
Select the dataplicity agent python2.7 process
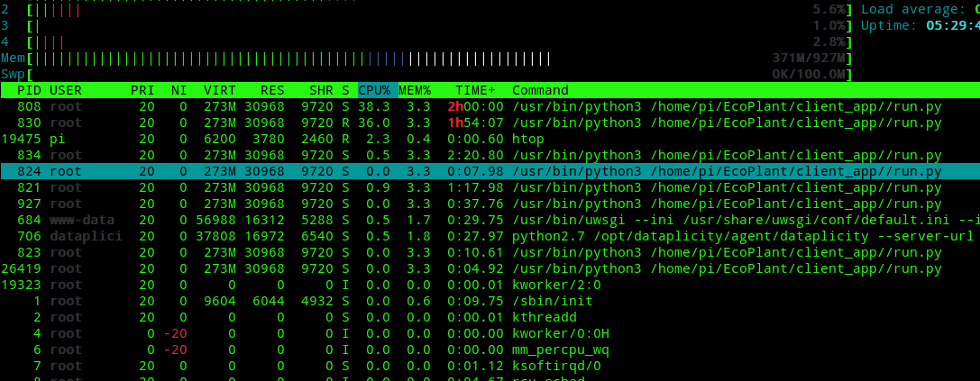pos(490,236)
